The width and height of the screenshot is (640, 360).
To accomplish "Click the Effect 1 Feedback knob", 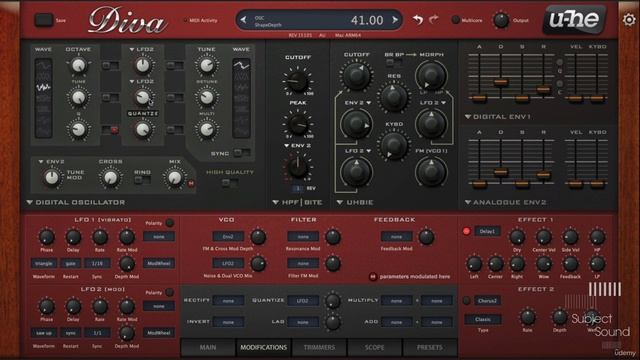I will pos(570,264).
